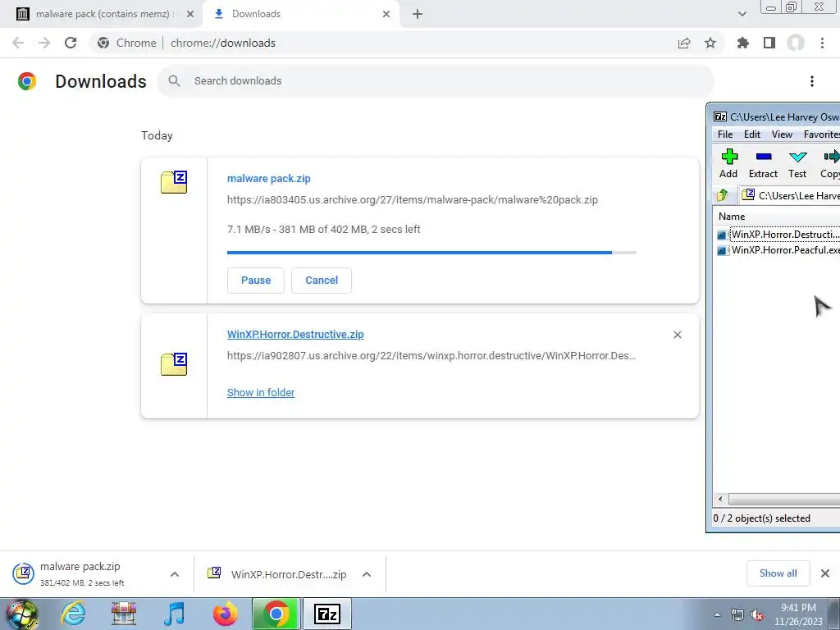The image size is (840, 630).
Task: Open a new tab with the plus button
Action: [418, 14]
